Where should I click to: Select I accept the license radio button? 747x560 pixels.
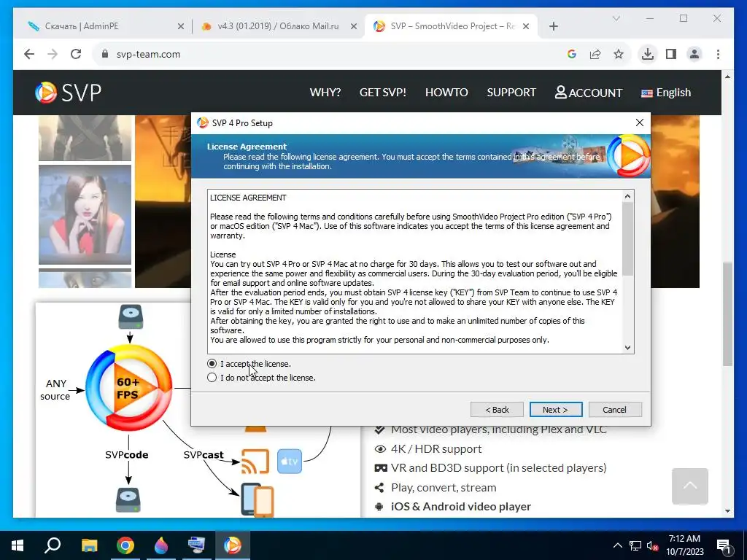(212, 364)
